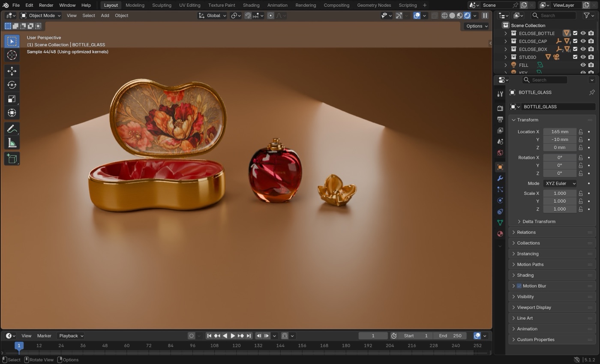Switch to the Geometry Nodes workspace tab
Viewport: 600px width, 364px height.
pyautogui.click(x=374, y=5)
